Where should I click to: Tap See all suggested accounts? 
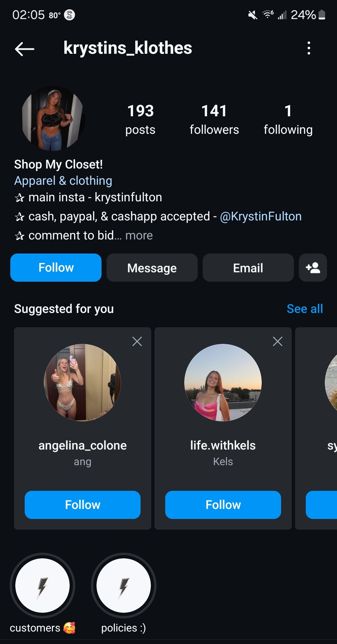coord(305,309)
